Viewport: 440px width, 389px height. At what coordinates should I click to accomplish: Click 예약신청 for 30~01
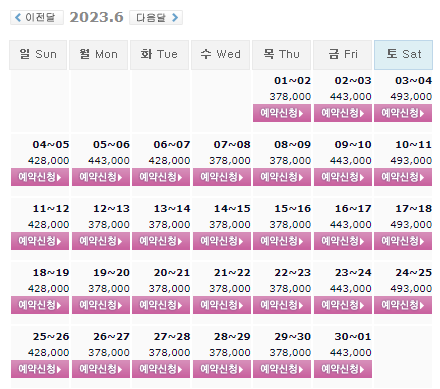point(343,369)
